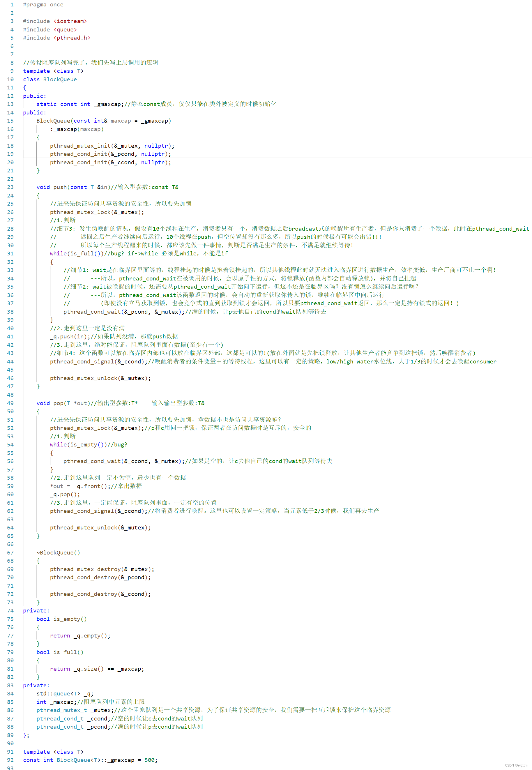Image resolution: width=532 pixels, height=770 pixels.
Task: Click 'bool is_empty()' declaration
Action: [x=62, y=619]
